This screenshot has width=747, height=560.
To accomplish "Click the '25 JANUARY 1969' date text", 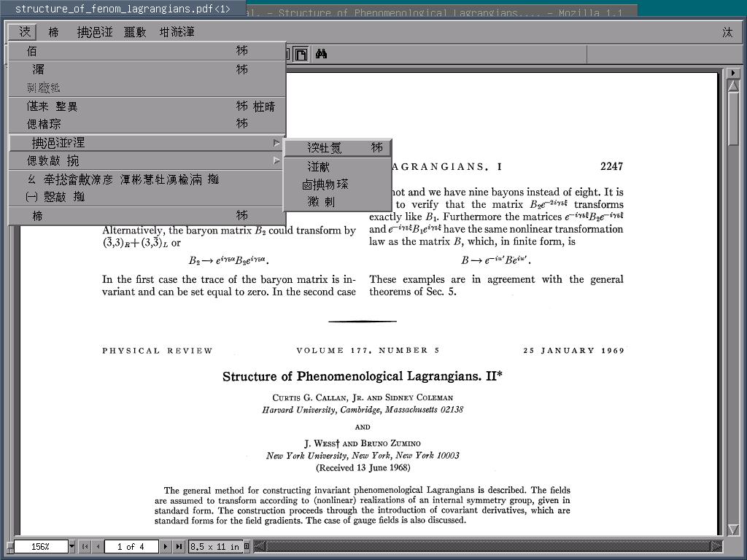I will 573,351.
